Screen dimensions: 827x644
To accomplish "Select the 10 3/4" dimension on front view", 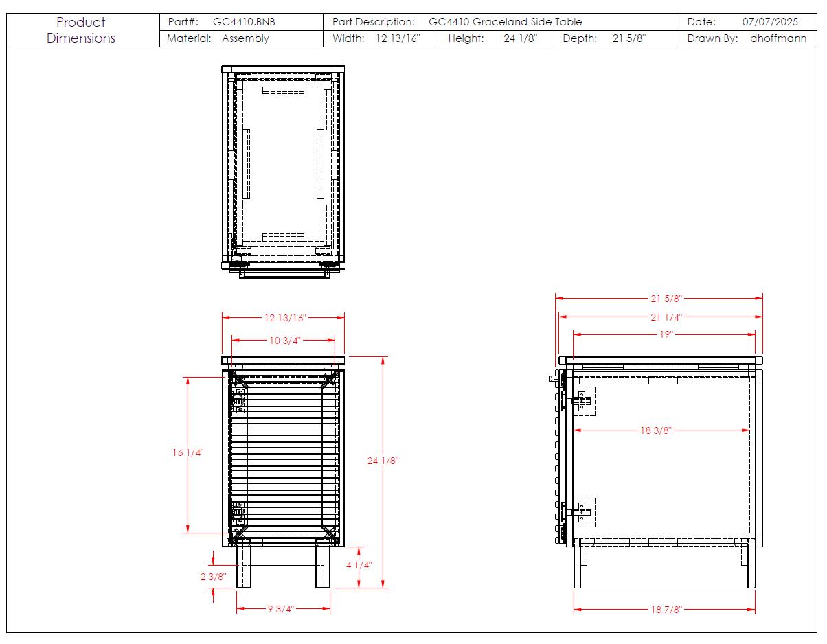I will click(x=284, y=341).
